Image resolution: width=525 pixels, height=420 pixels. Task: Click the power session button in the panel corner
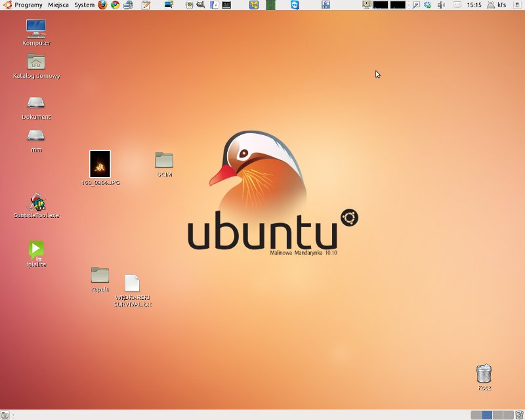point(517,5)
